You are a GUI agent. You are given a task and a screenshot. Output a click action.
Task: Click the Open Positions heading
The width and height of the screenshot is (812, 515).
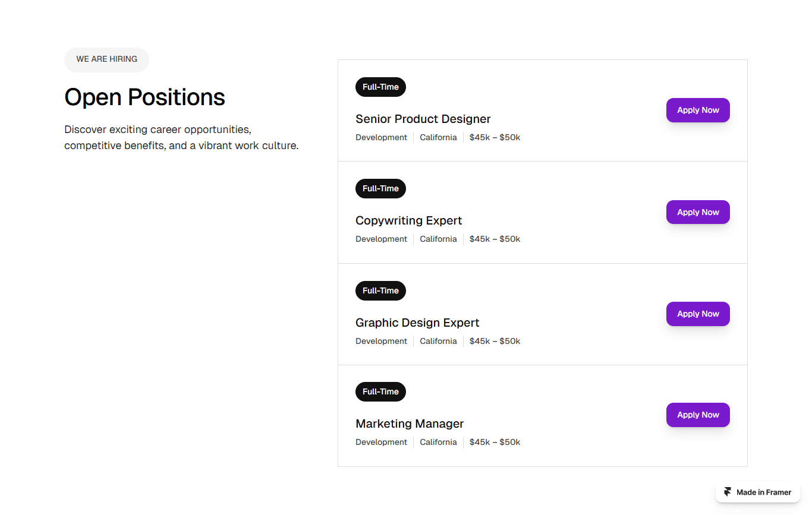pos(144,97)
